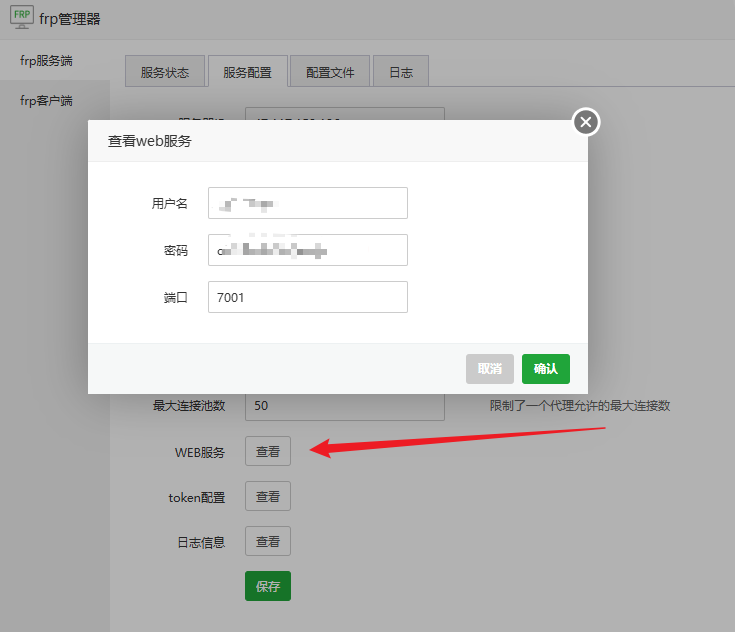Click the FRP manager logo icon

coord(20,17)
